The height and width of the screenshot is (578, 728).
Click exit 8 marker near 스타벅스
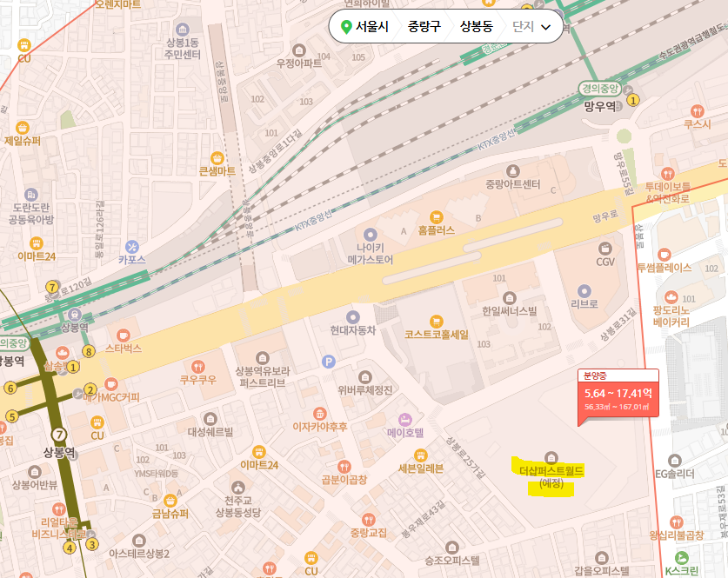(x=88, y=352)
